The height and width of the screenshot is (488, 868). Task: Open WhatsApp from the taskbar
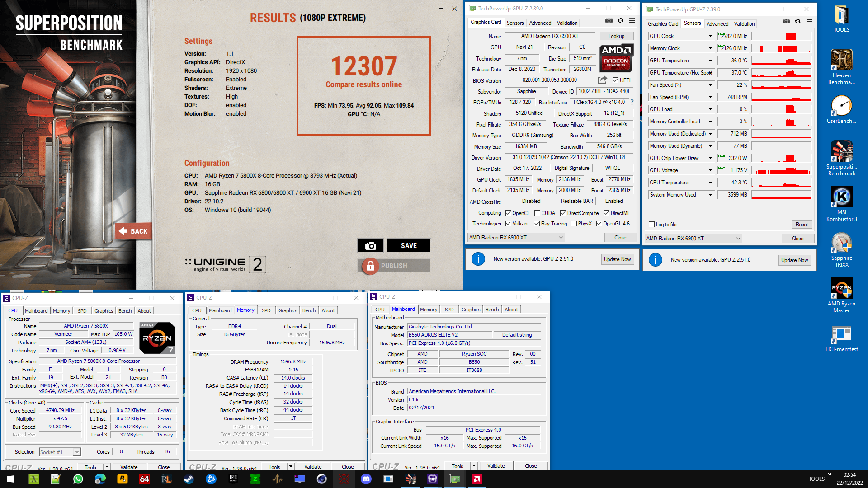78,479
